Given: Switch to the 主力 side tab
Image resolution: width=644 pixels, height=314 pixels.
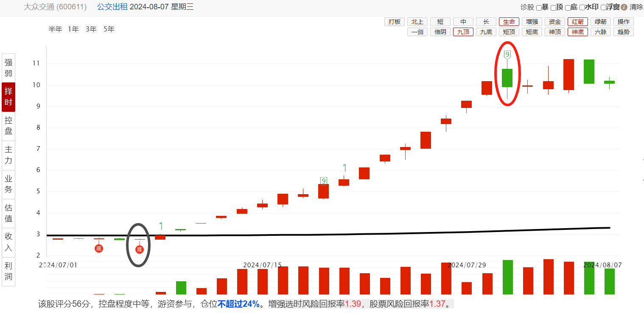Looking at the screenshot, I should [8, 155].
